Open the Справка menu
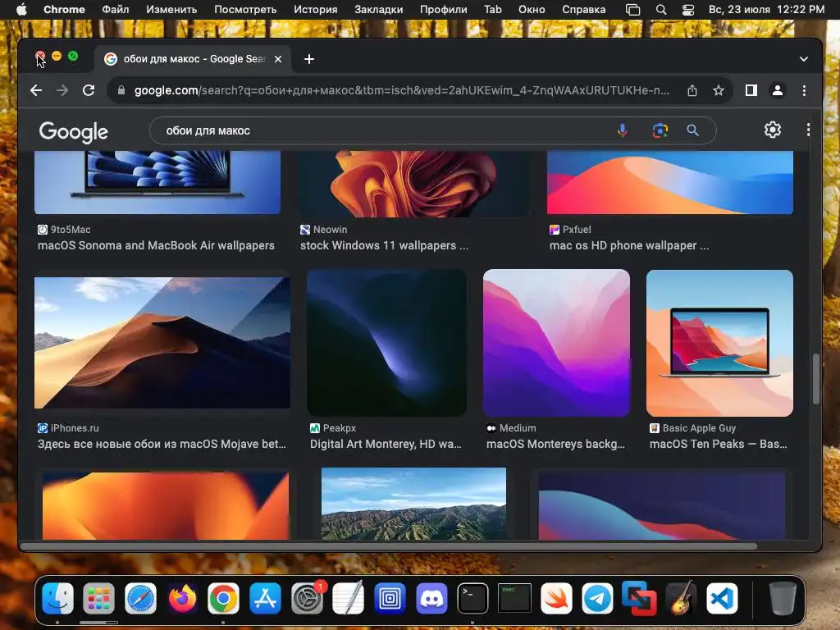The height and width of the screenshot is (630, 840). coord(584,10)
